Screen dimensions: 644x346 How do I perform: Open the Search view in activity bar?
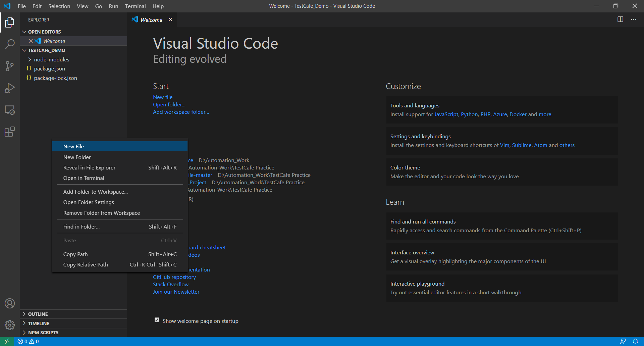click(x=10, y=44)
